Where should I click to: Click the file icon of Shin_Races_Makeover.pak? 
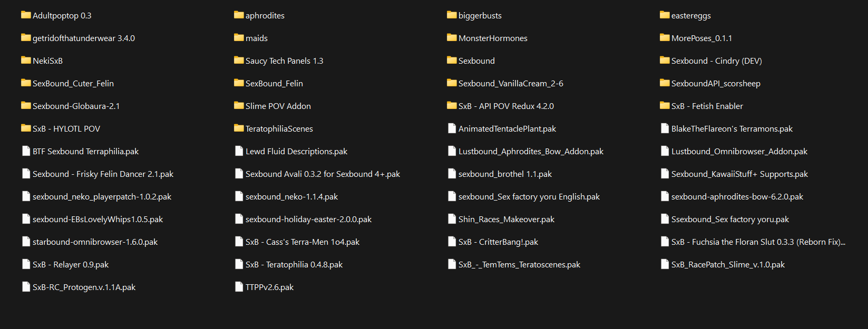[x=452, y=218]
